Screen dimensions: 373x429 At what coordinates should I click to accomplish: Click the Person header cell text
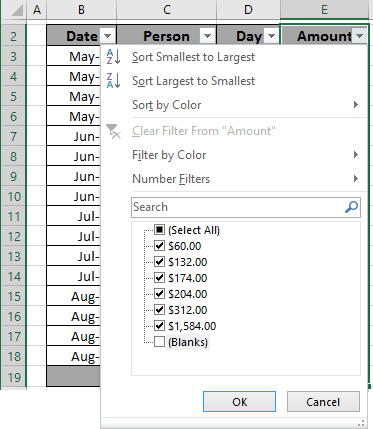[x=166, y=36]
